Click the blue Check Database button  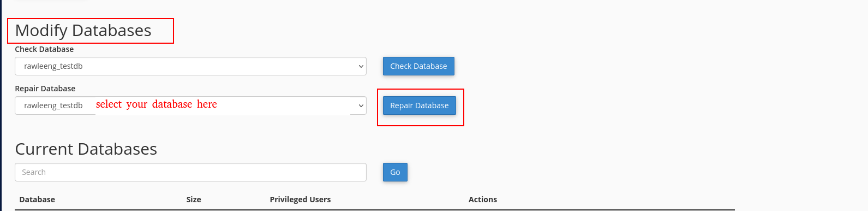pyautogui.click(x=418, y=66)
